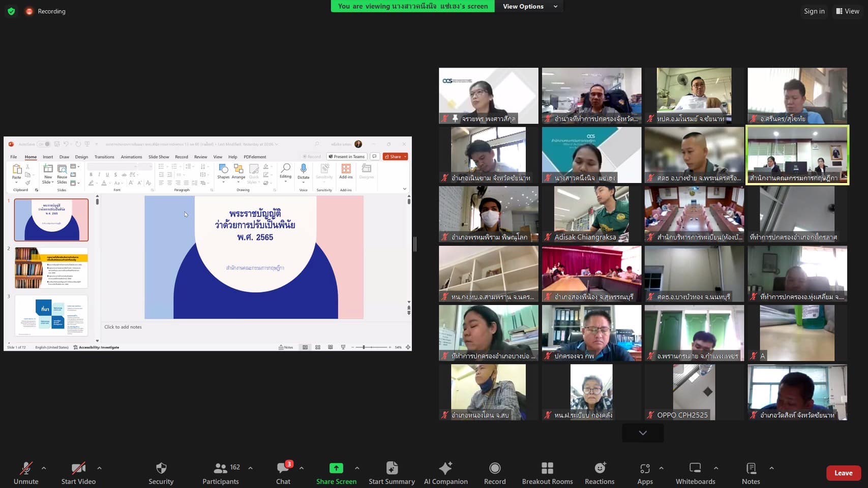Unmute the microphone in Zoom toolbar

coord(26,473)
